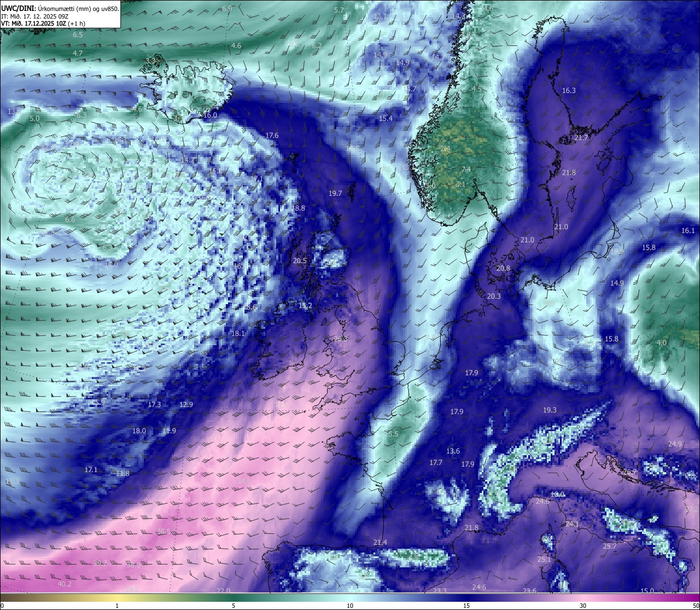The width and height of the screenshot is (700, 610).
Task: Click the 6.5 value in the top left
Action: pyautogui.click(x=78, y=34)
